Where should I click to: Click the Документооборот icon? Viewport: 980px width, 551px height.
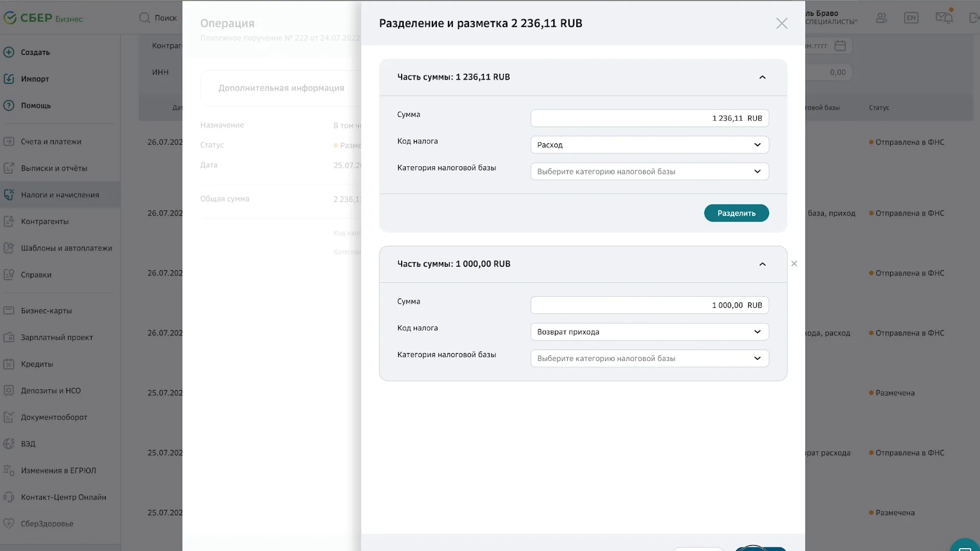click(9, 417)
